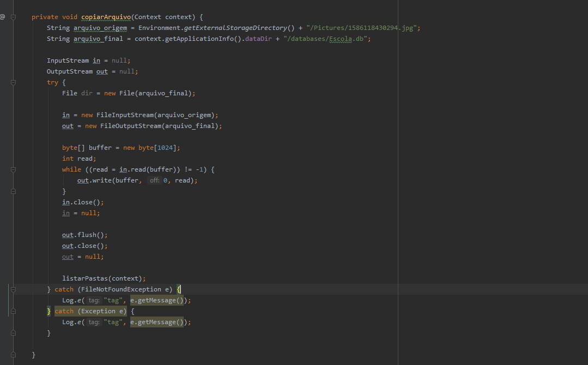Click the highlighted e.getMessage() in the first catch
588x365 pixels.
[157, 301]
